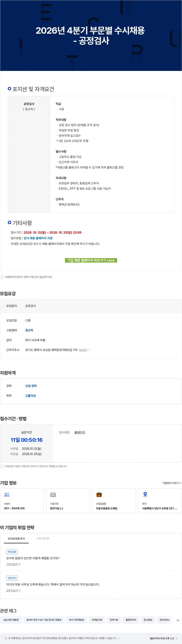This screenshot has height=644, width=182.
Task: Click the briefcase icon in 산업(업종) card
Action: pyautogui.click(x=99, y=495)
